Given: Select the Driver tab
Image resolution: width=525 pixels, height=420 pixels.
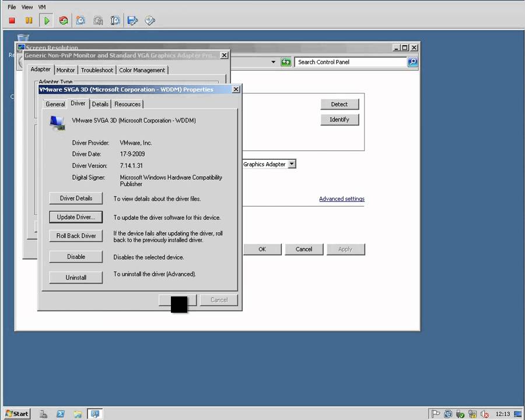Looking at the screenshot, I should (78, 103).
